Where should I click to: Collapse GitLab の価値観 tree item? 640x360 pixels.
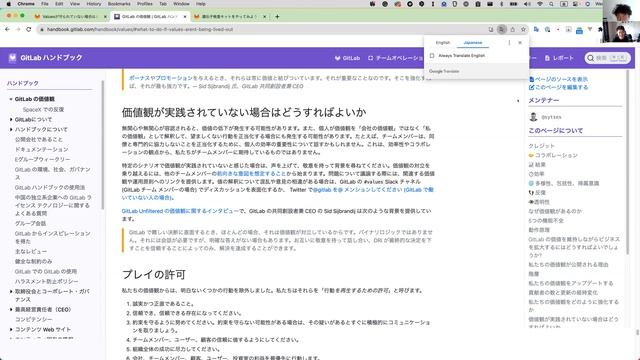click(11, 99)
